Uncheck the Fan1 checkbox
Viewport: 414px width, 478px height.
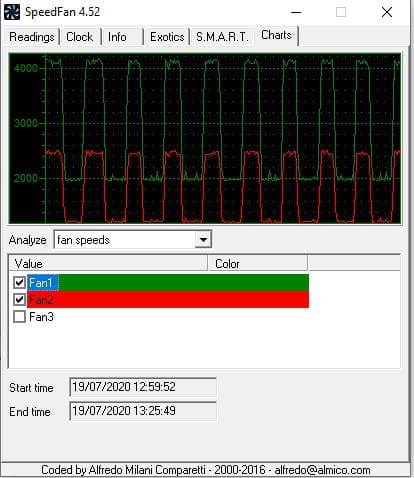(19, 283)
